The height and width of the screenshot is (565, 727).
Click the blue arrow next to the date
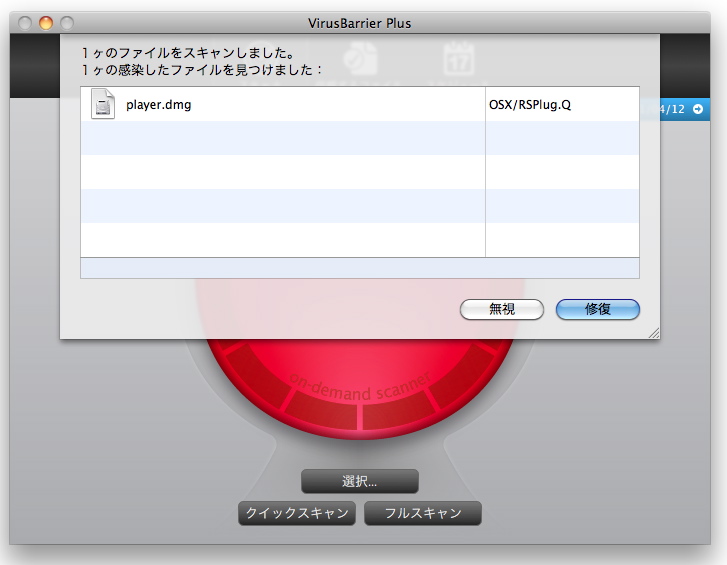[x=698, y=109]
